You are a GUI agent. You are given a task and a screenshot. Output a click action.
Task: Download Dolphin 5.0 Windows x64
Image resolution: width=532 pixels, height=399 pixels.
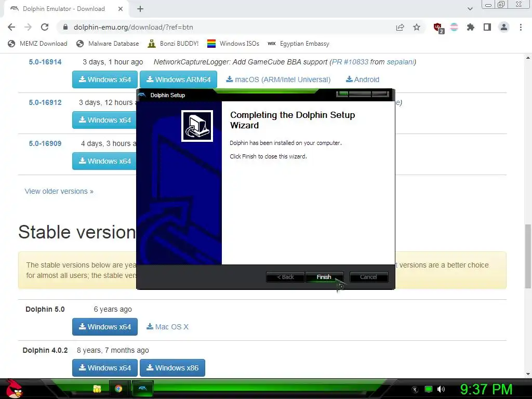[x=105, y=327]
